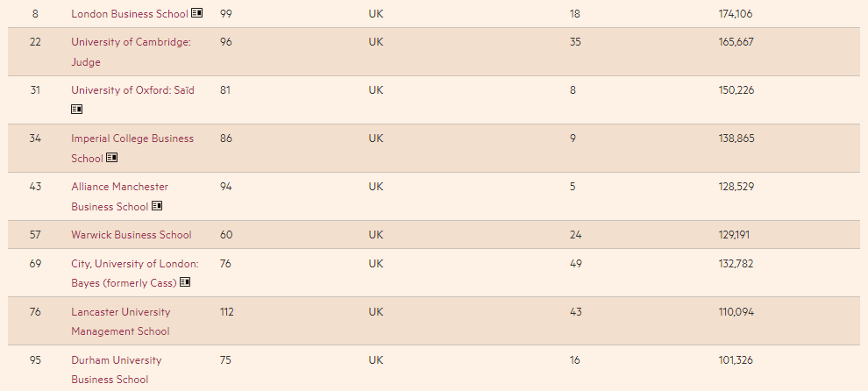
Task: Click salary value 174,106
Action: pos(735,14)
